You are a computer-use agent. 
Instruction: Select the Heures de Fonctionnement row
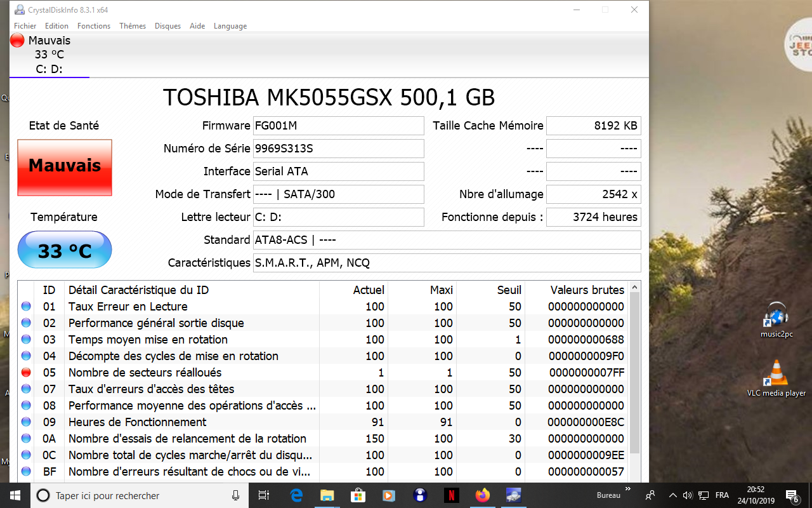(323, 422)
